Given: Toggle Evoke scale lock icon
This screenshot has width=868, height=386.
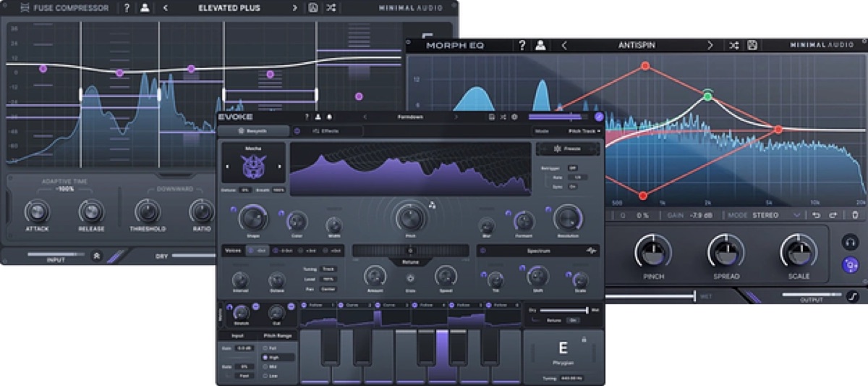Looking at the screenshot, I should 584,339.
